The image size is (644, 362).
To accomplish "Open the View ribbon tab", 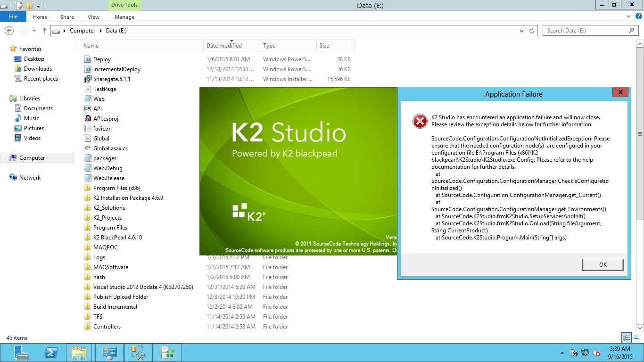I will (93, 17).
